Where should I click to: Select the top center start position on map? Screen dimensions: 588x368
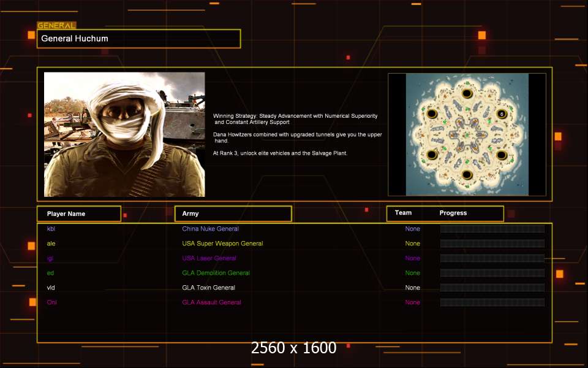pos(467,93)
